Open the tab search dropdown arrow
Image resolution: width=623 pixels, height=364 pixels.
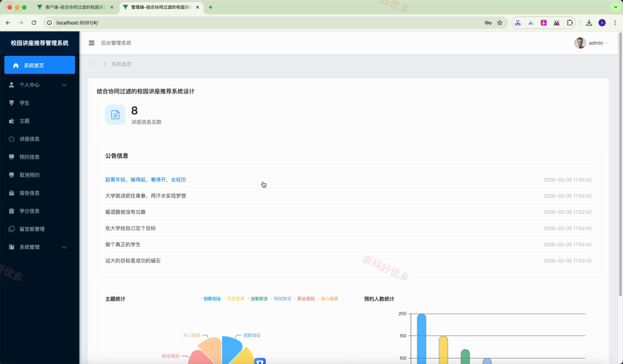pos(616,7)
